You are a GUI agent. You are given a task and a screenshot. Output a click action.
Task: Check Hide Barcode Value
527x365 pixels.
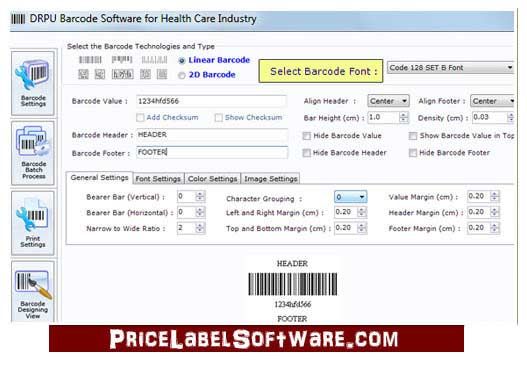click(x=306, y=136)
